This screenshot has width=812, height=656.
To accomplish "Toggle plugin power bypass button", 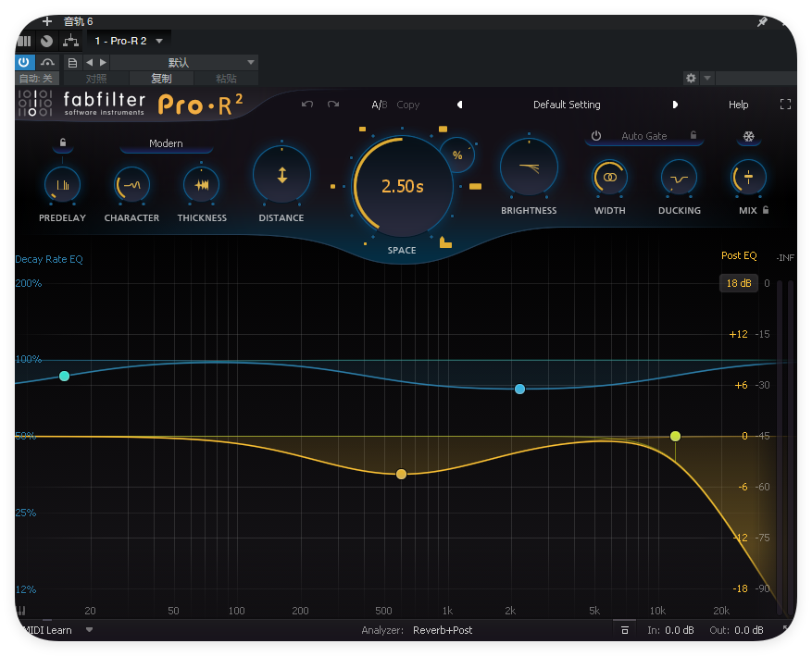I will (24, 63).
